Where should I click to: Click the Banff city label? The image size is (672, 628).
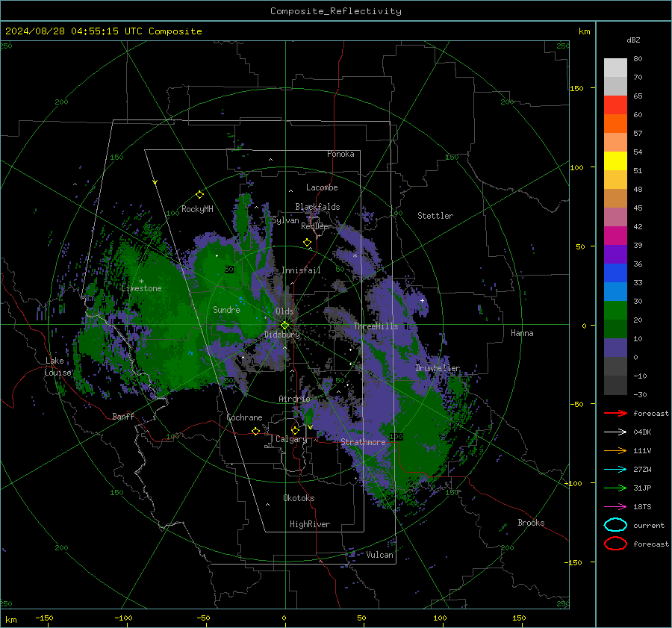[x=123, y=416]
